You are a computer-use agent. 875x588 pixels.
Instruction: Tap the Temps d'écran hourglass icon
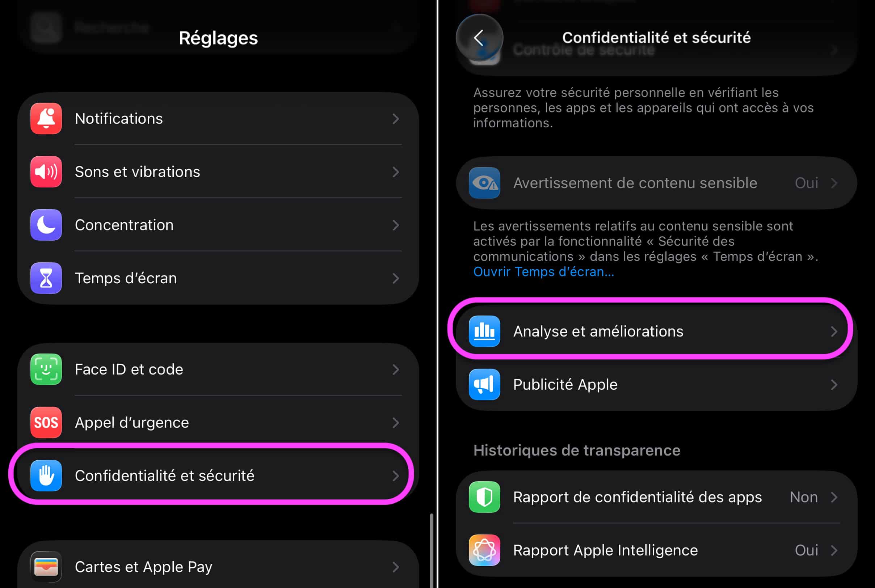tap(46, 278)
